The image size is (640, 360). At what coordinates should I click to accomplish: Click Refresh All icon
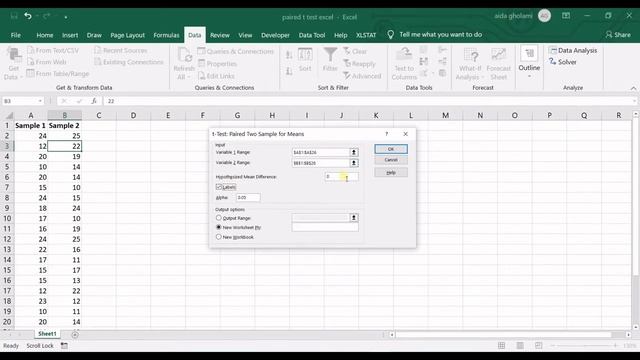[x=184, y=64]
